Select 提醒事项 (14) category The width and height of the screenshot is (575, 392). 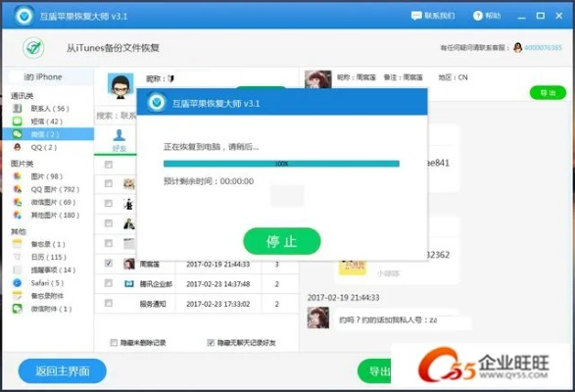(53, 270)
